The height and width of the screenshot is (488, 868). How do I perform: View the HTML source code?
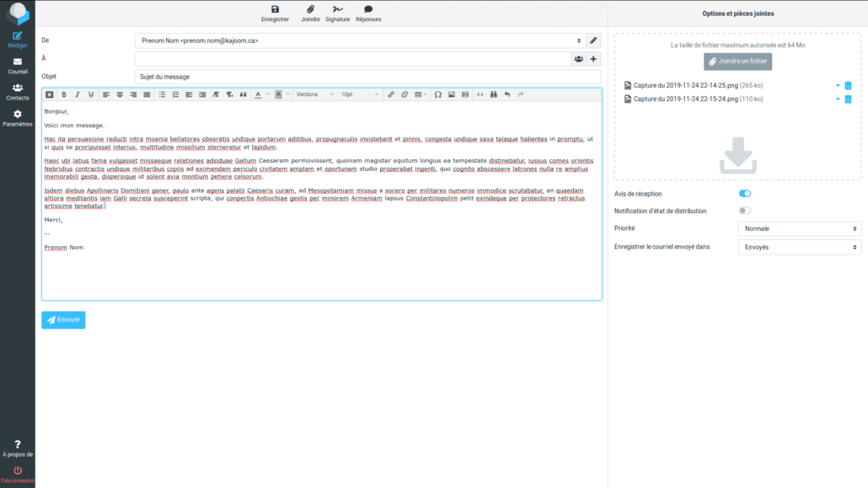click(x=480, y=94)
